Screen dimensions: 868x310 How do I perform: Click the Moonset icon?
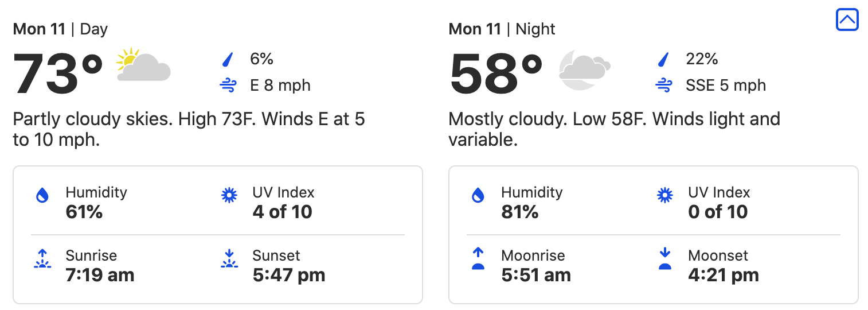pos(665,259)
